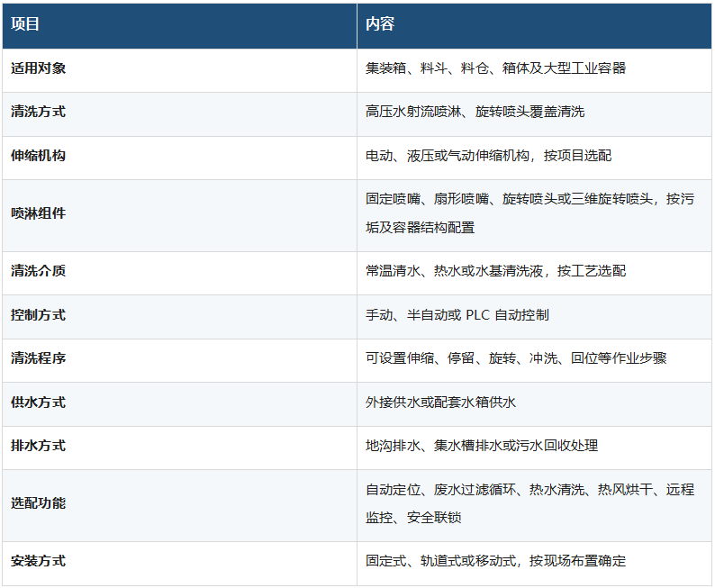The height and width of the screenshot is (588, 715).
Task: Select the row label 排水方式
Action: tap(39, 446)
